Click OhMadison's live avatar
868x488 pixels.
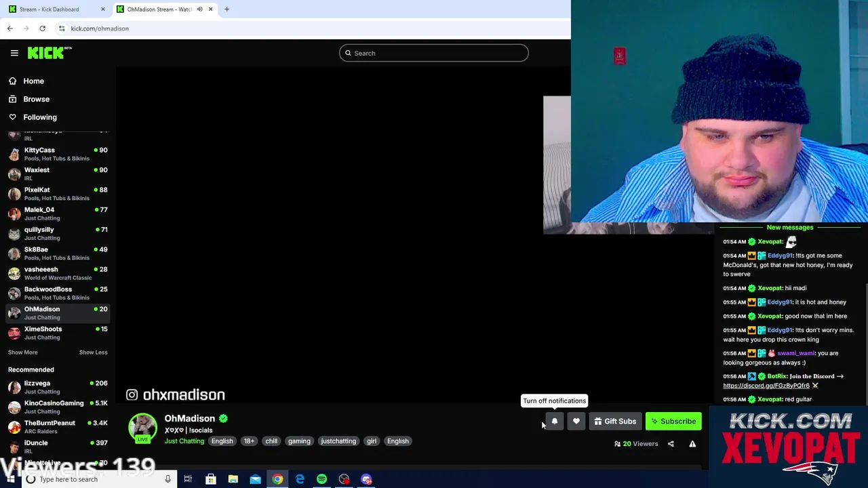(142, 428)
